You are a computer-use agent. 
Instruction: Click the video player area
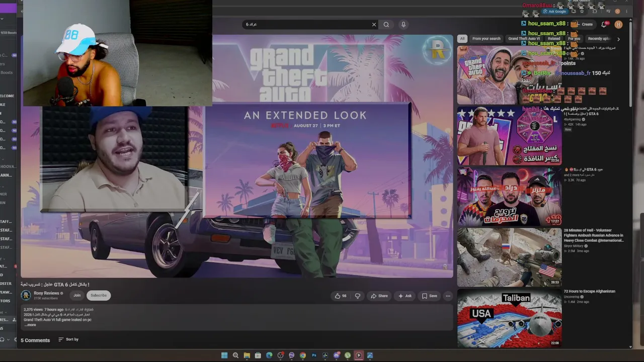click(236, 156)
